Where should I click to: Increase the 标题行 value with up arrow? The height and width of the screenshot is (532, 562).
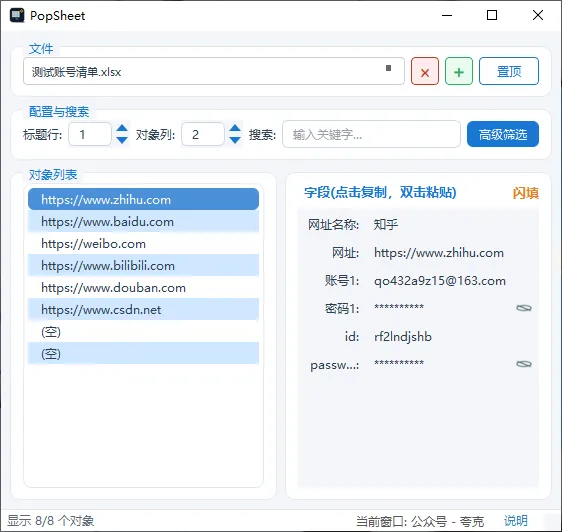tap(122, 128)
